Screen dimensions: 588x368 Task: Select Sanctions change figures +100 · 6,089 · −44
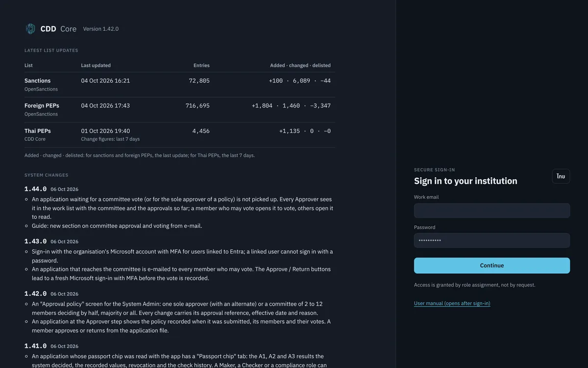pos(300,80)
